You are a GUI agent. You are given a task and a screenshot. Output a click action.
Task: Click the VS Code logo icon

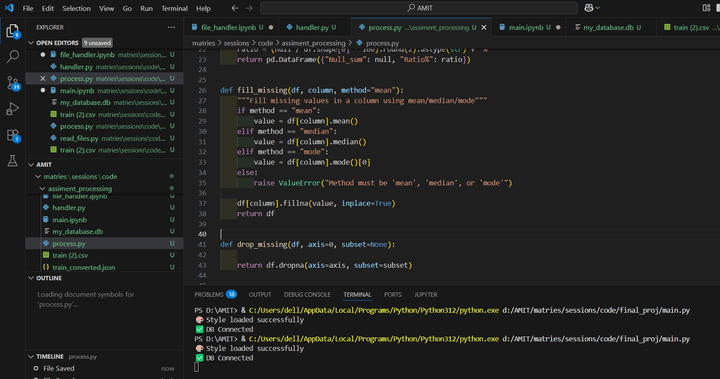pos(9,8)
